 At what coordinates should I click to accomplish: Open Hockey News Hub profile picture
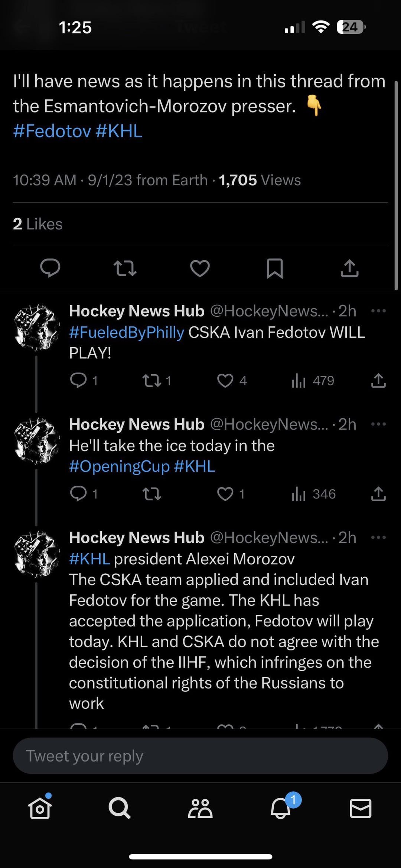[x=36, y=327]
